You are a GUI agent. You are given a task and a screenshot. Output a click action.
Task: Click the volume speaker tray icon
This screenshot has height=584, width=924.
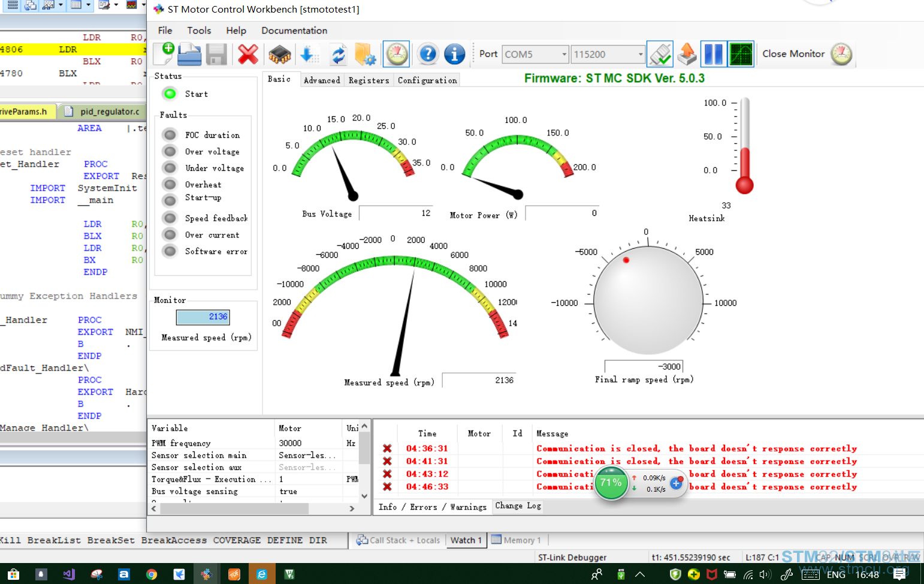[765, 574]
